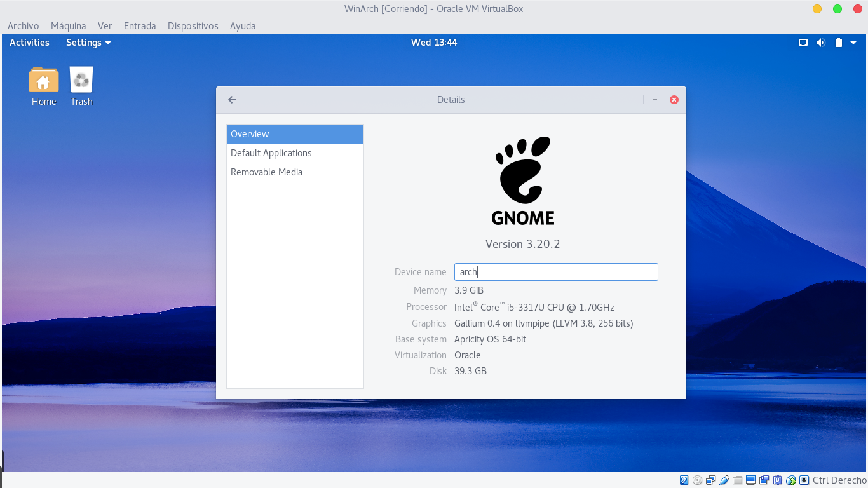Click the green maximize VirtualBox button
The width and height of the screenshot is (868, 488).
[837, 9]
